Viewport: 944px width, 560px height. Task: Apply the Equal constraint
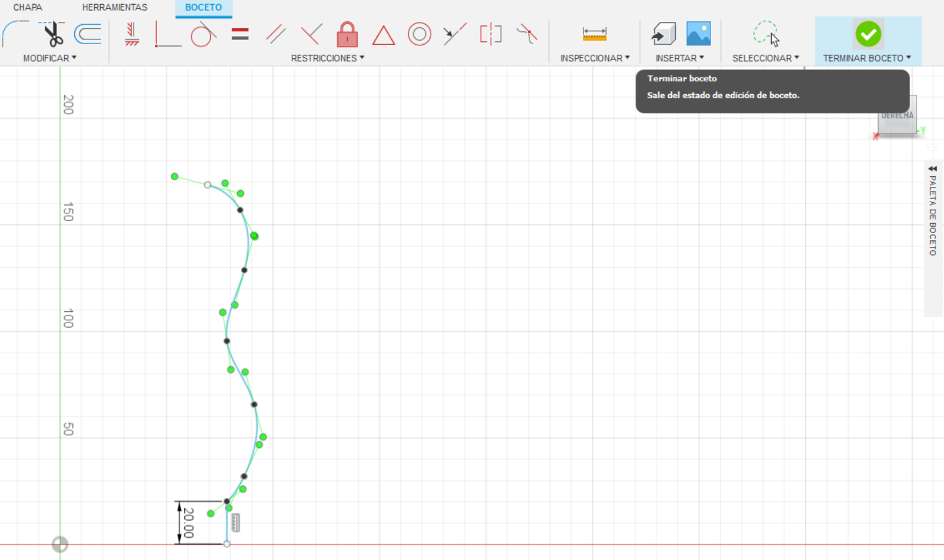pyautogui.click(x=240, y=34)
